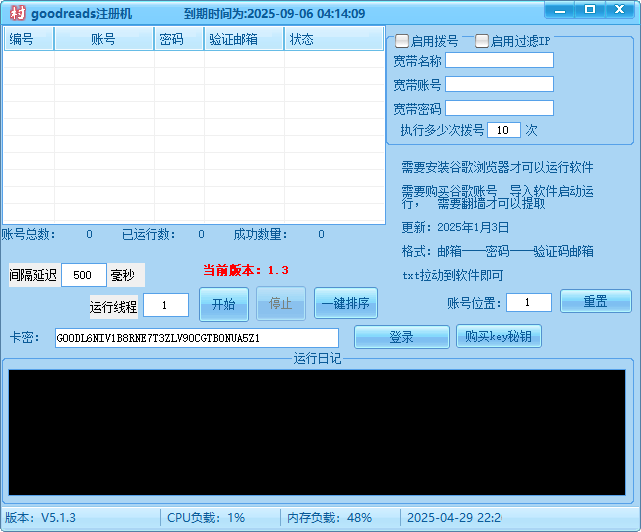Open 购买key秘钥 purchase button
Screen dimensions: 641x532
point(499,336)
